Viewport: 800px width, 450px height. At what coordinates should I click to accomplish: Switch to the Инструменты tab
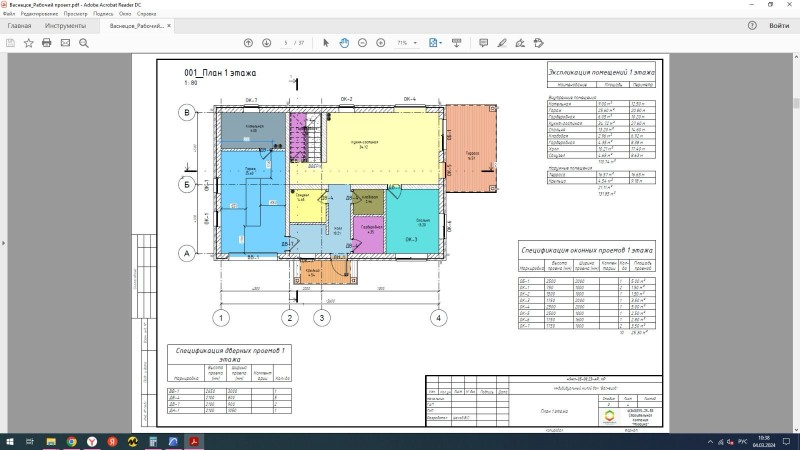(66, 26)
